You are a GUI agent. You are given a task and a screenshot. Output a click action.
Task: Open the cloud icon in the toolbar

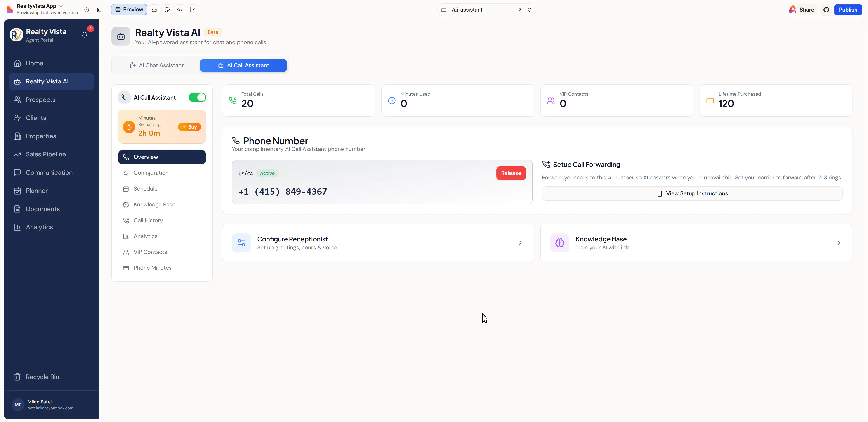154,10
